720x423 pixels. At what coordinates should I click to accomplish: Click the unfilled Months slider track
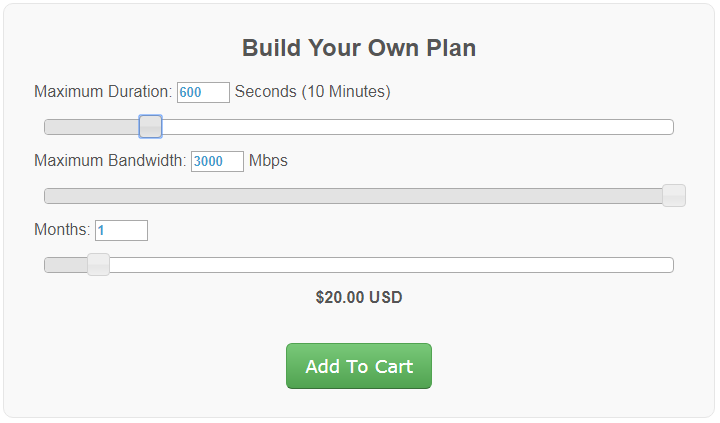tap(390, 265)
